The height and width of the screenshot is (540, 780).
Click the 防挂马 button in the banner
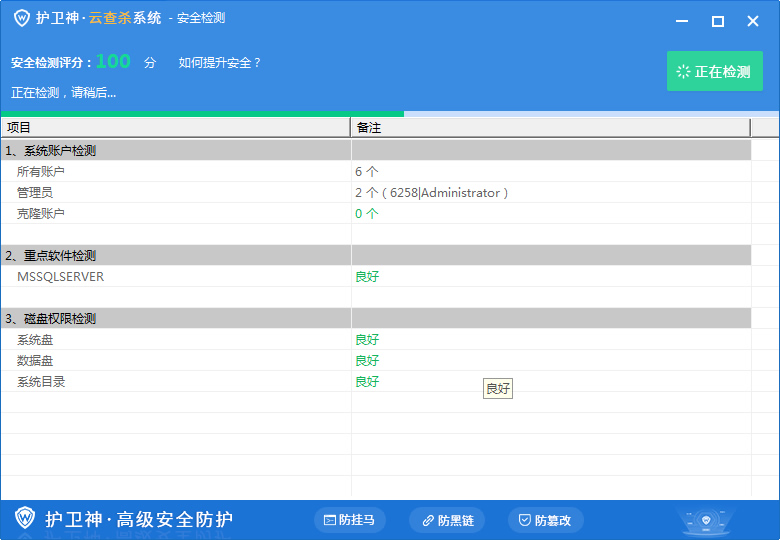(x=349, y=520)
